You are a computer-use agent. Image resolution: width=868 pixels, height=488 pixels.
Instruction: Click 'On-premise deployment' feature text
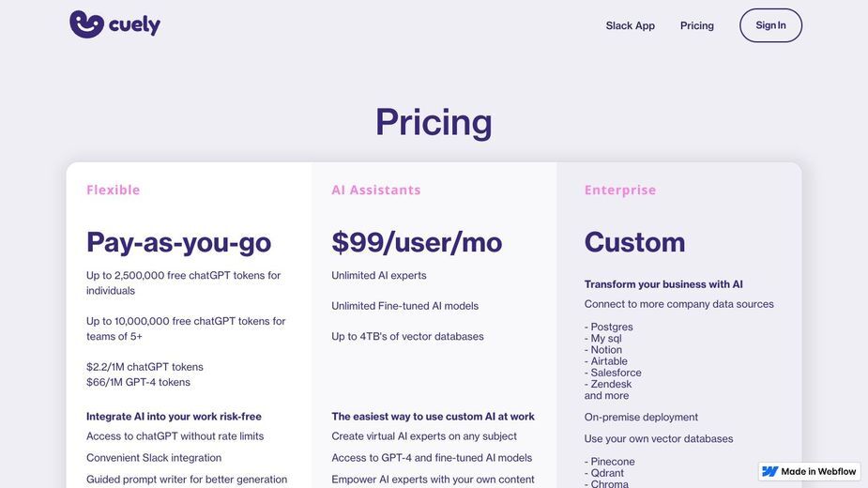(641, 417)
